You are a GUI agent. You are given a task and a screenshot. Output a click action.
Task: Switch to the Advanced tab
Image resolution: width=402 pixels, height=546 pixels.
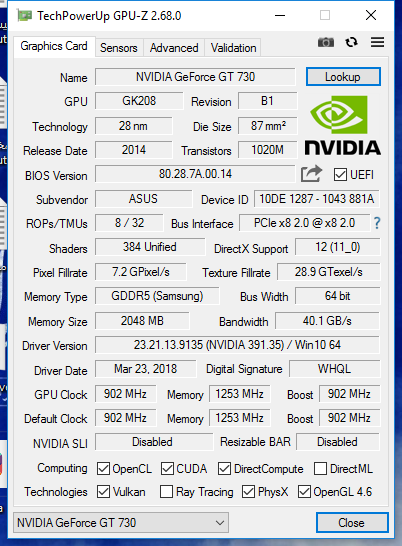point(174,48)
